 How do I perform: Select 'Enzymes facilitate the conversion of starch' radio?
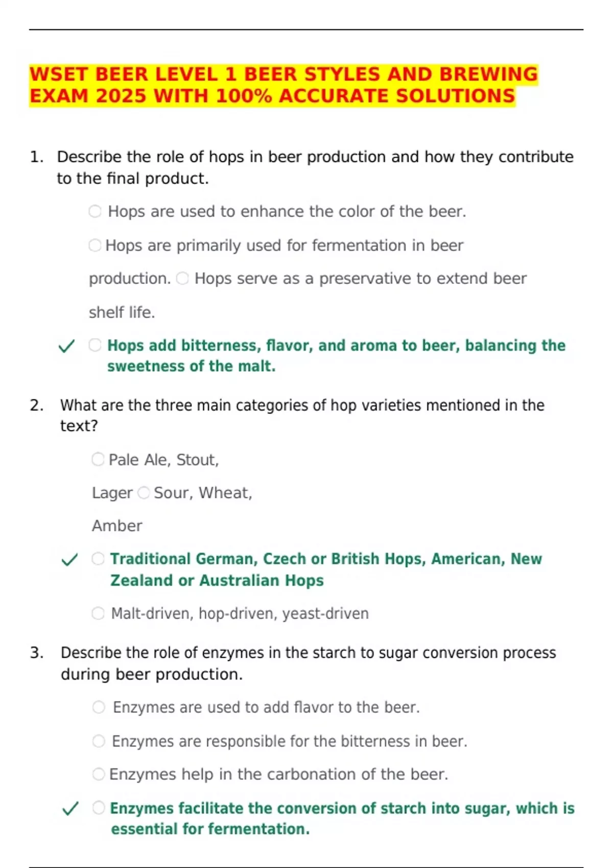pyautogui.click(x=99, y=808)
